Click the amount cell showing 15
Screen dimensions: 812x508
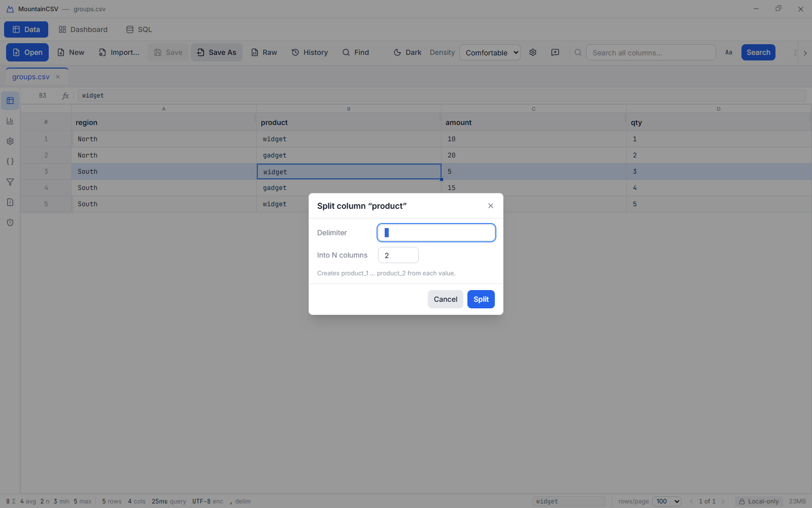(x=533, y=187)
